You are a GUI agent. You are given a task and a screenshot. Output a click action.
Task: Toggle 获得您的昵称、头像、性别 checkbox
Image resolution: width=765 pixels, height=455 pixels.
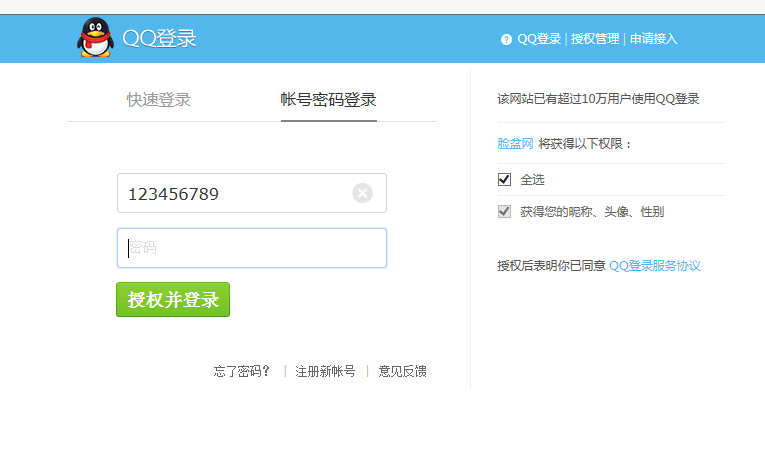(504, 212)
